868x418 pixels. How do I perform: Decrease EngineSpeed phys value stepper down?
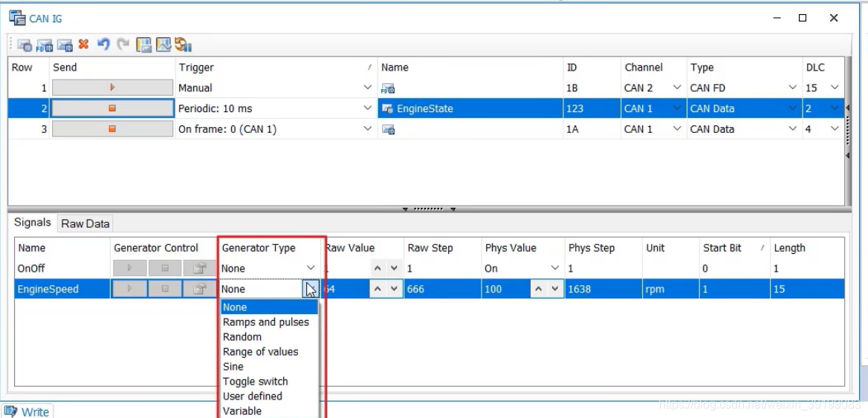point(554,289)
